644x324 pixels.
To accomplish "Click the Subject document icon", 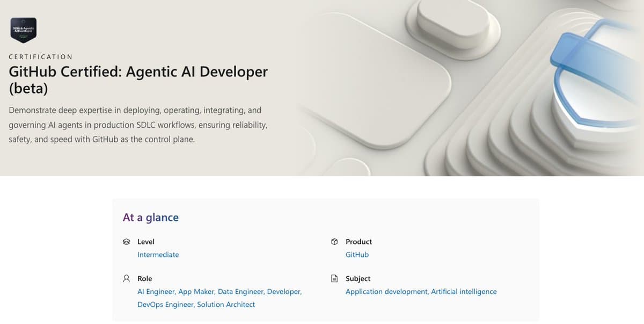I will point(334,279).
